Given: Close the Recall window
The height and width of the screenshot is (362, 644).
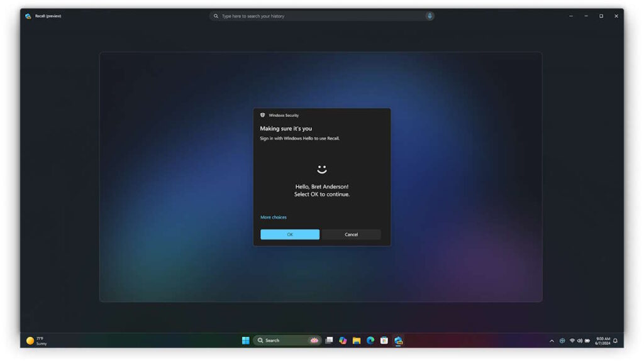Looking at the screenshot, I should [x=616, y=16].
